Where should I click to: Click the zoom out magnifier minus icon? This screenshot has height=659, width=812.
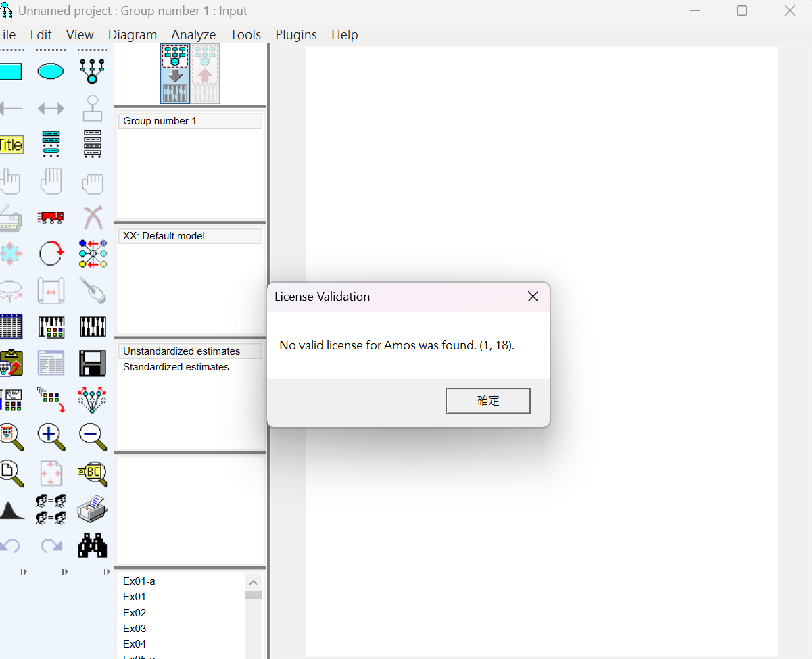pos(93,437)
